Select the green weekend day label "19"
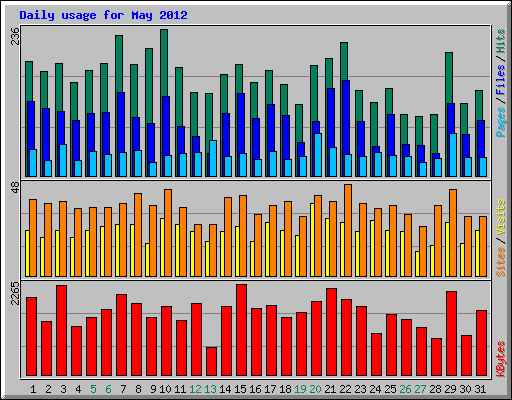The height and width of the screenshot is (400, 512). [x=300, y=389]
